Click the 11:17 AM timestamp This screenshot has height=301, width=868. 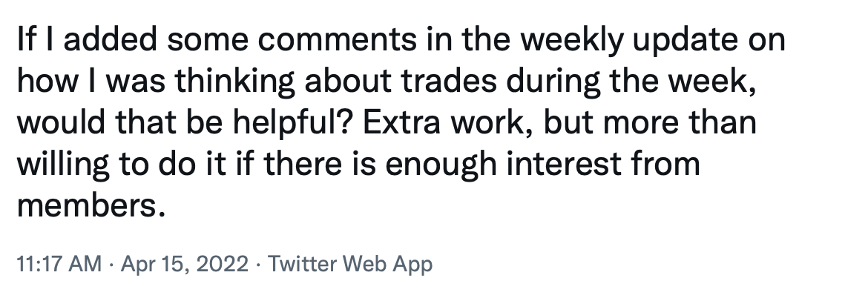(59, 265)
